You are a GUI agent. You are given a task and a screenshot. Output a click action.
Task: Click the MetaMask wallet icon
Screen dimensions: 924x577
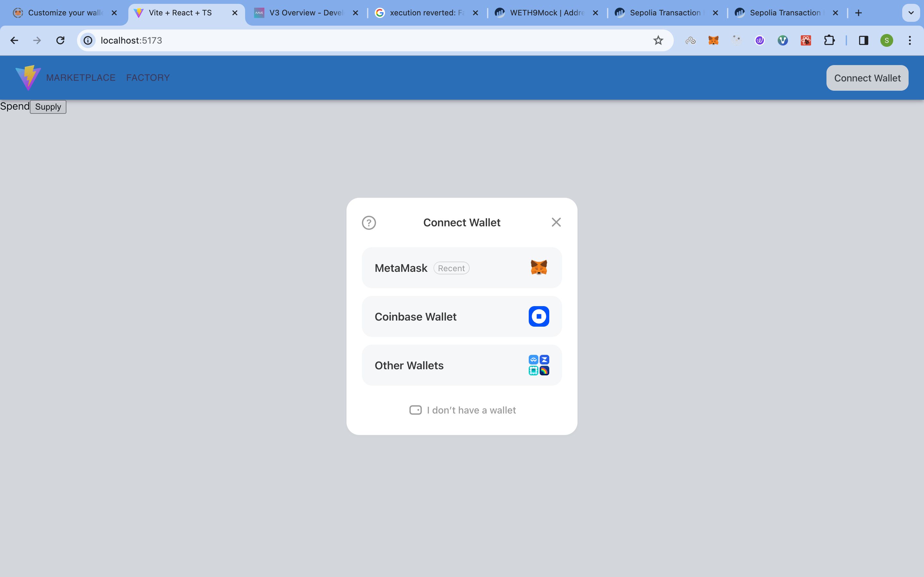pos(539,267)
